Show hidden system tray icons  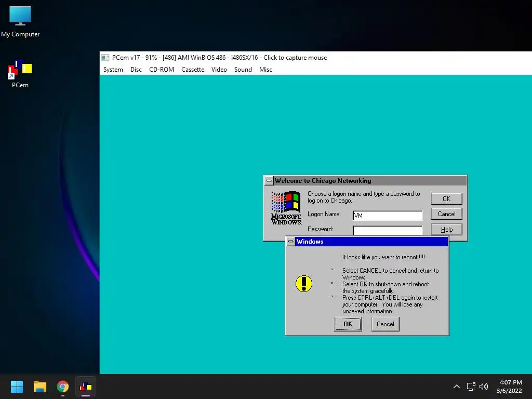pos(457,387)
